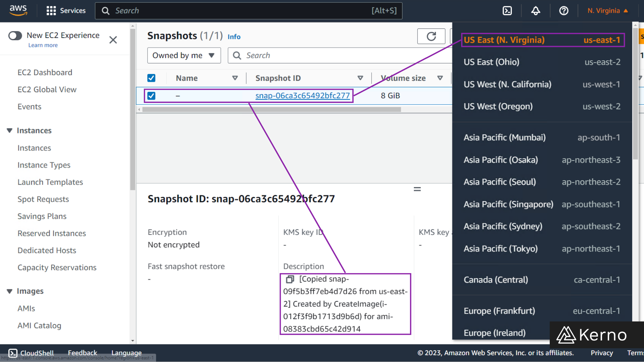The height and width of the screenshot is (362, 644).
Task: Open Instance Types page
Action: [44, 165]
